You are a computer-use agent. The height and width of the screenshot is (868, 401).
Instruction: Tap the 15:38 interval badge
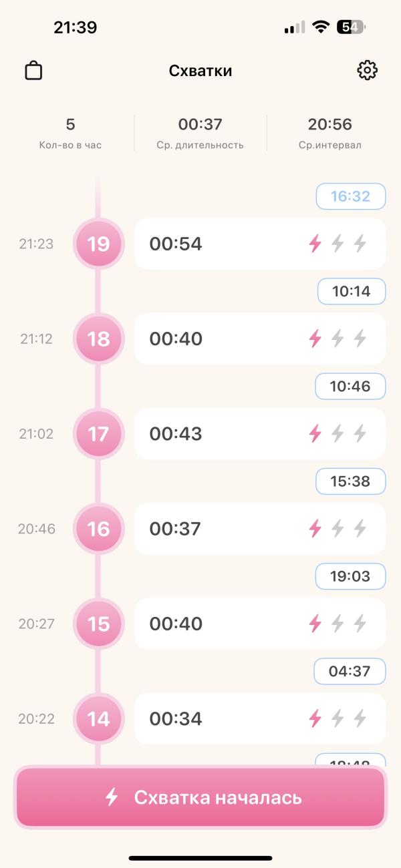tap(350, 481)
